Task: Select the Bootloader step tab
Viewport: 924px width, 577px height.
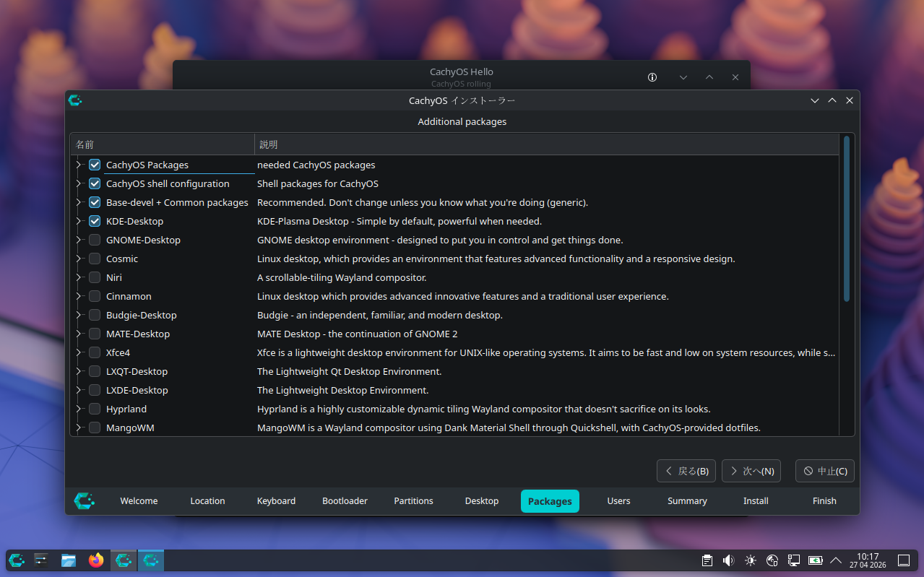Action: click(x=345, y=500)
